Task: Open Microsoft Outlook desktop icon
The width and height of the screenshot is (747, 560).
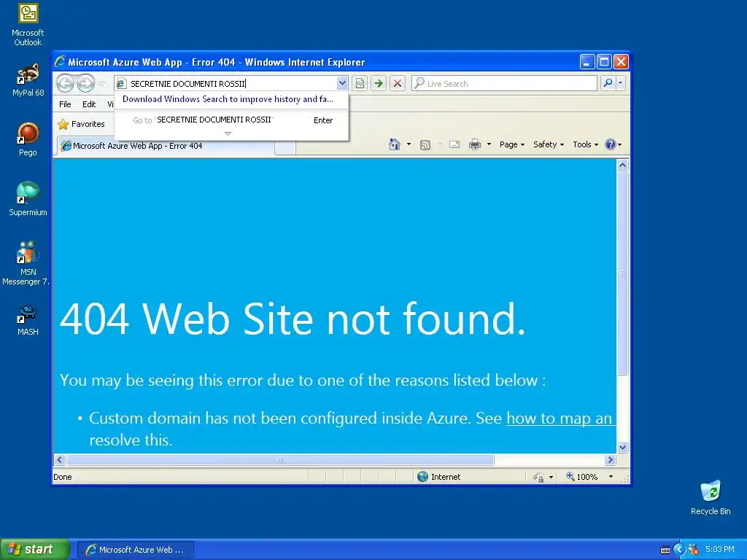Action: pyautogui.click(x=28, y=24)
